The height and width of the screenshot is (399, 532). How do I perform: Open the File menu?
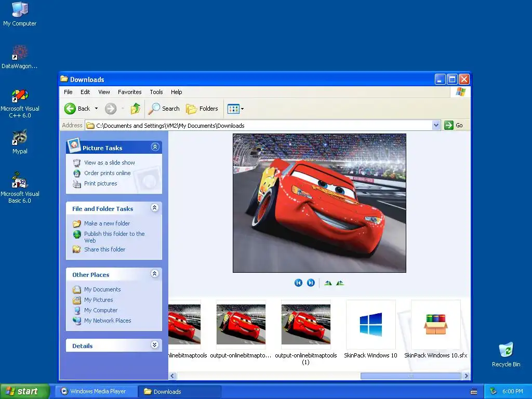pos(68,92)
